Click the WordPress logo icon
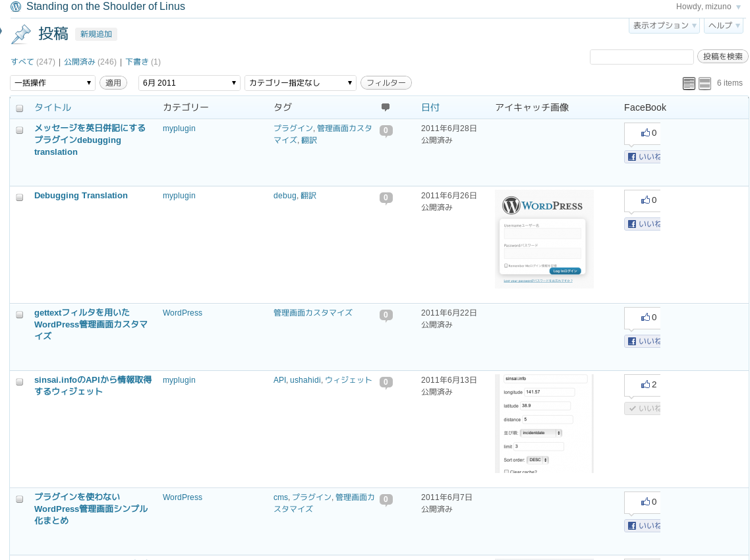The height and width of the screenshot is (560, 750). point(16,7)
